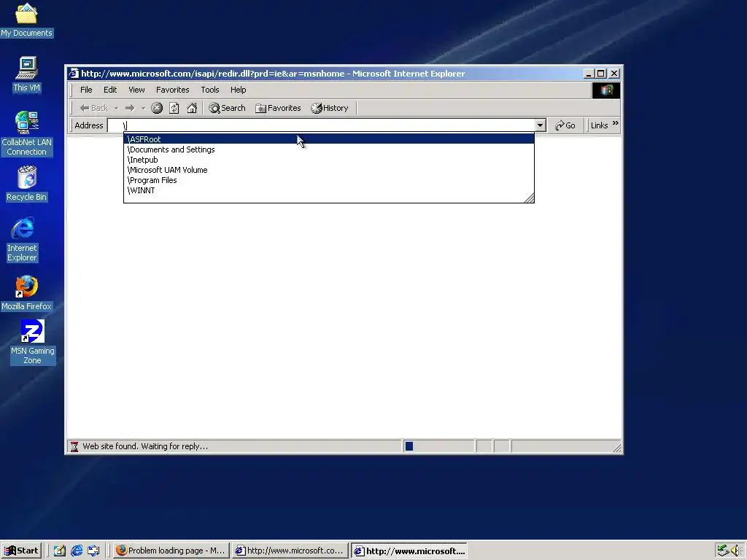Open the Search pane
The width and height of the screenshot is (747, 560).
coord(228,108)
